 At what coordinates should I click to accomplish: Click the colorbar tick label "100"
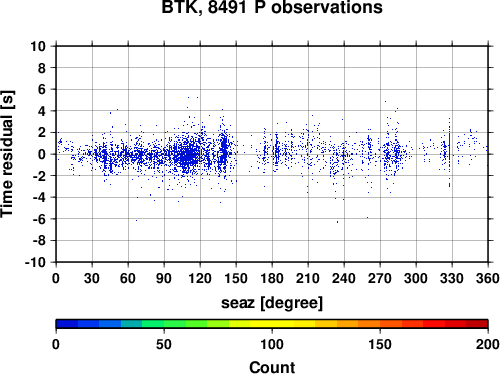(272, 344)
